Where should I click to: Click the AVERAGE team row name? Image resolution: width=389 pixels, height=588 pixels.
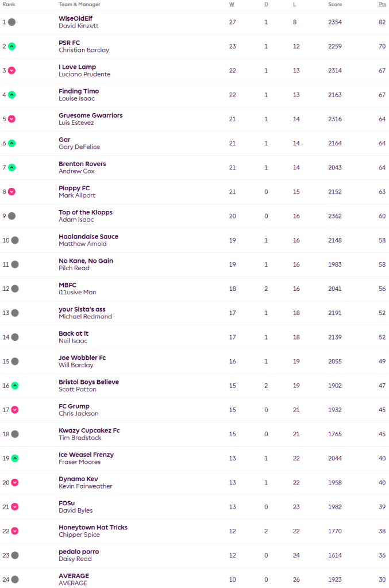[x=74, y=576]
